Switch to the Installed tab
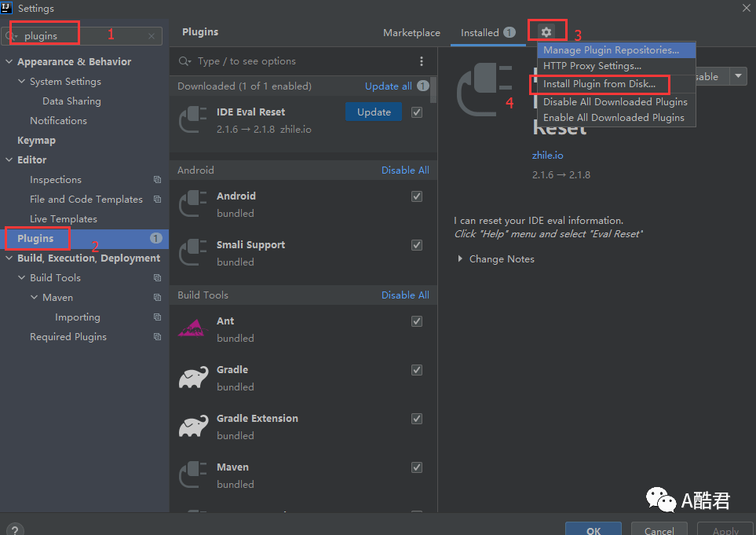756x535 pixels. 488,33
